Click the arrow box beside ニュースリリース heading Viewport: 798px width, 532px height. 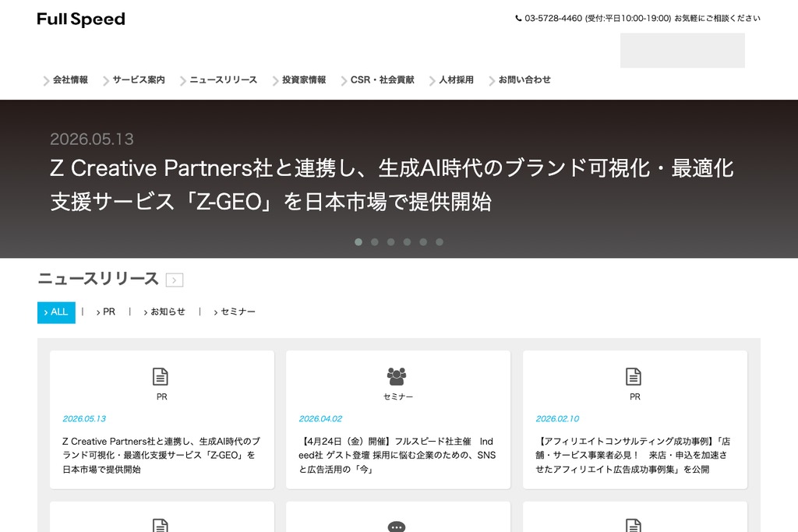point(175,280)
